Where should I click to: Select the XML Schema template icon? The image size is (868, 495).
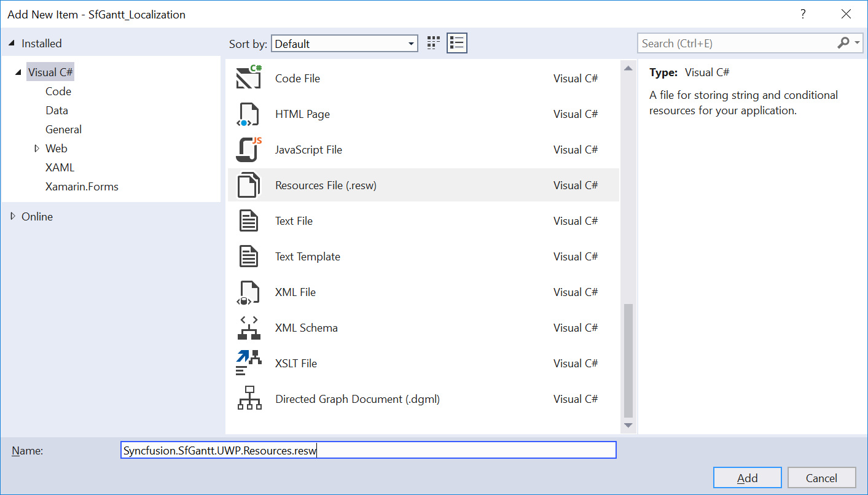[x=249, y=327]
